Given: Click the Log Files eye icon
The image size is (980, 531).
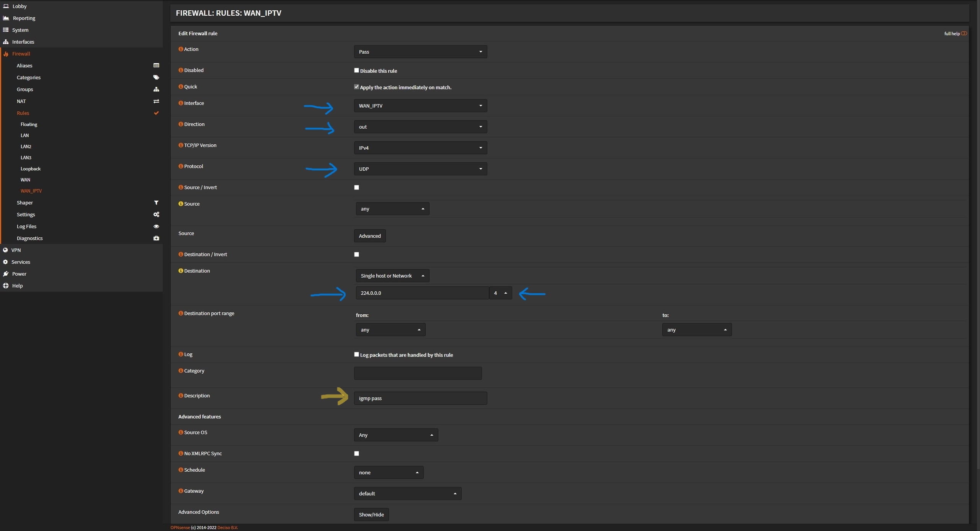Looking at the screenshot, I should pyautogui.click(x=156, y=226).
